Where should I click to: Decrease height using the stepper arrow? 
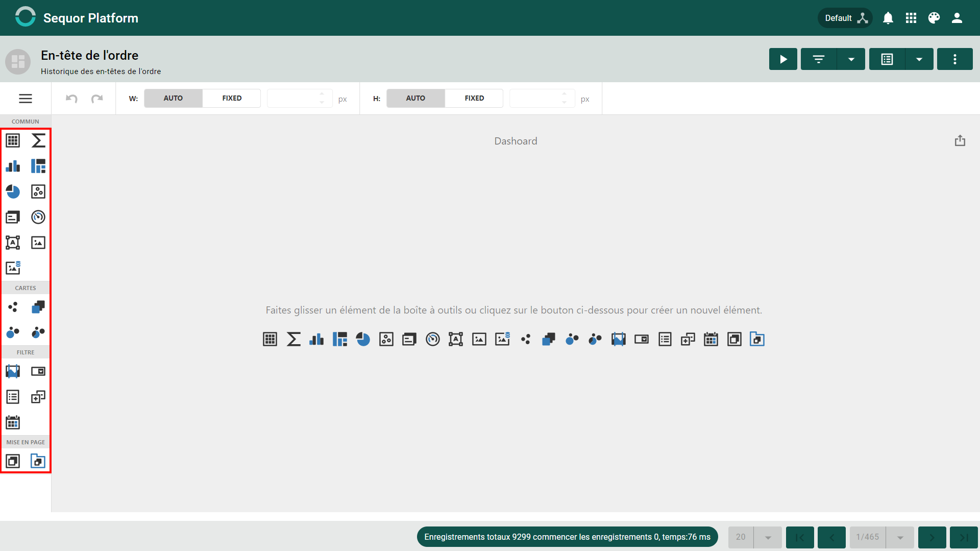(x=565, y=103)
